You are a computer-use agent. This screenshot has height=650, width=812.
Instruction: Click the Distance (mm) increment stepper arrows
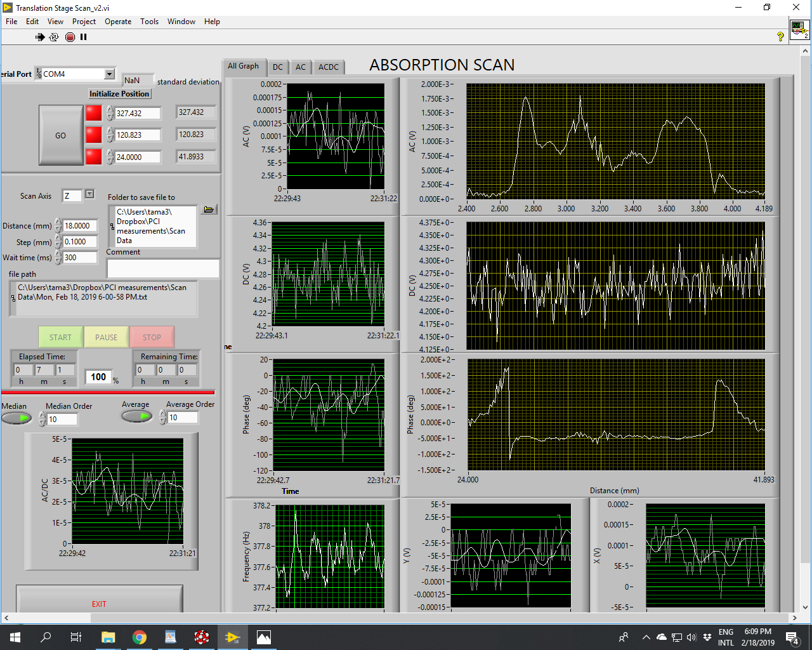pos(58,223)
